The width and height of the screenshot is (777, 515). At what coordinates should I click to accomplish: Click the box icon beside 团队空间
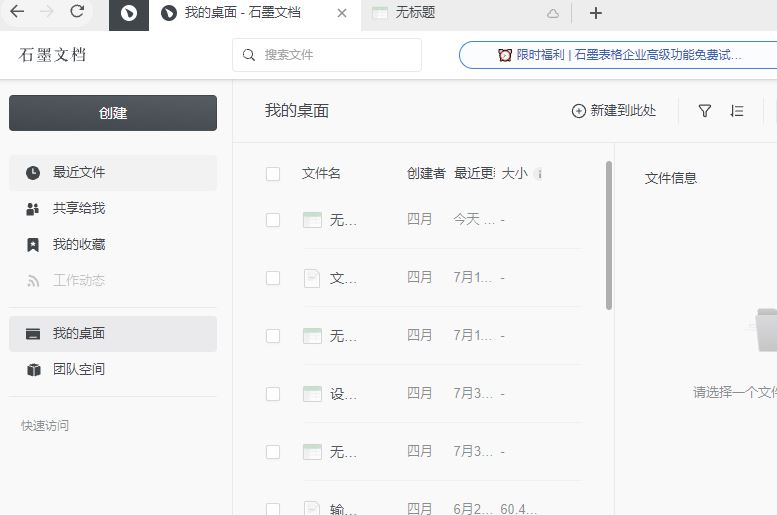click(x=33, y=370)
